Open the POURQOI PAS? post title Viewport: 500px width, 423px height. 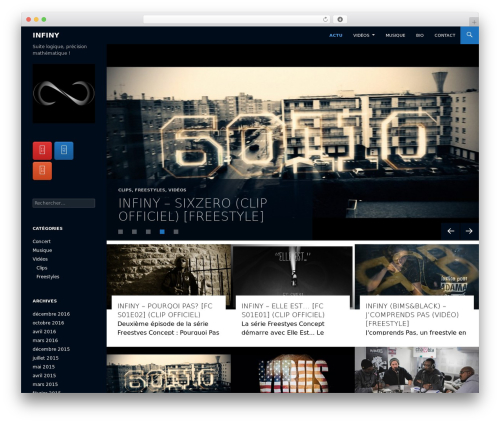(x=165, y=310)
